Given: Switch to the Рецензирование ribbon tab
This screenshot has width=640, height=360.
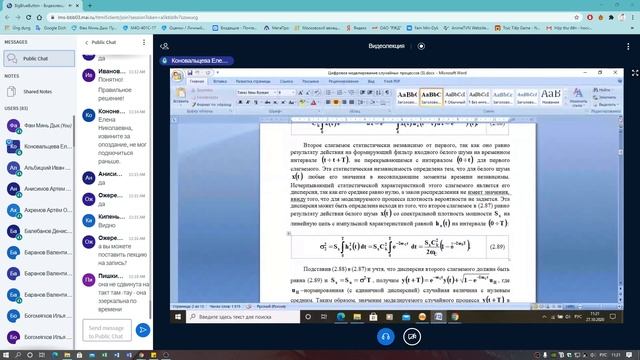Looking at the screenshot, I should pyautogui.click(x=343, y=81).
